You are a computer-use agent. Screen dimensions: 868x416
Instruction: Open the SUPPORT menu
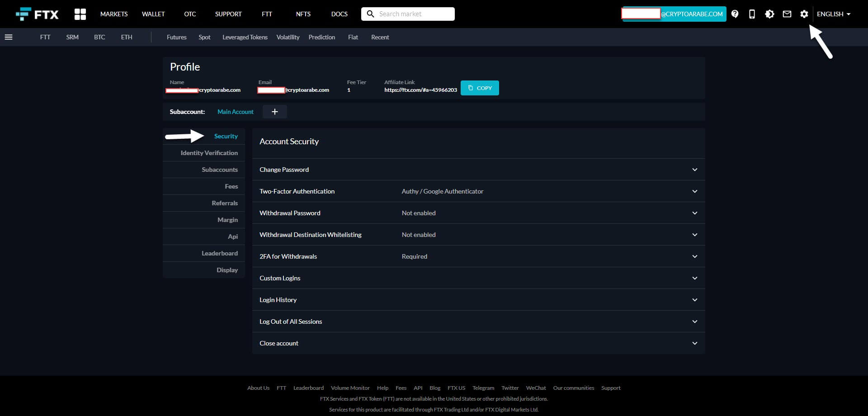click(228, 14)
